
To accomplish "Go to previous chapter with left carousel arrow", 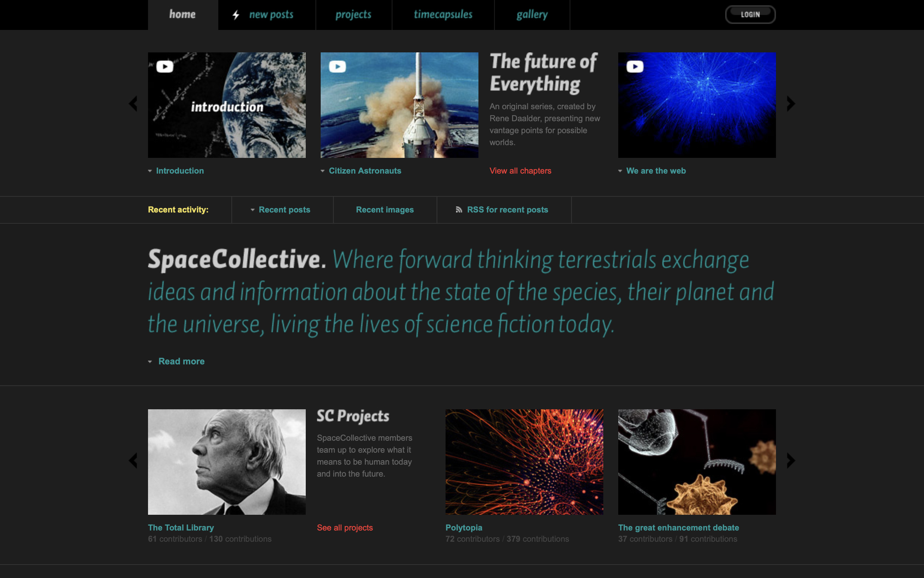I will pyautogui.click(x=133, y=104).
